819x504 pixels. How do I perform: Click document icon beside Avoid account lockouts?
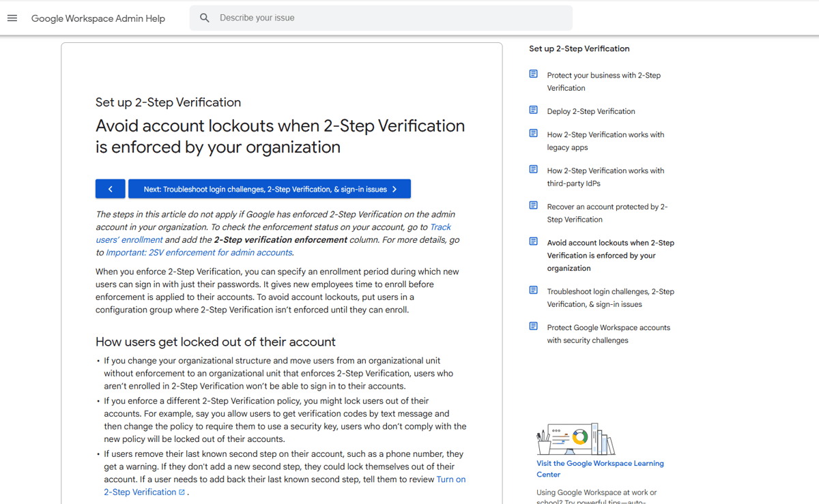(534, 241)
